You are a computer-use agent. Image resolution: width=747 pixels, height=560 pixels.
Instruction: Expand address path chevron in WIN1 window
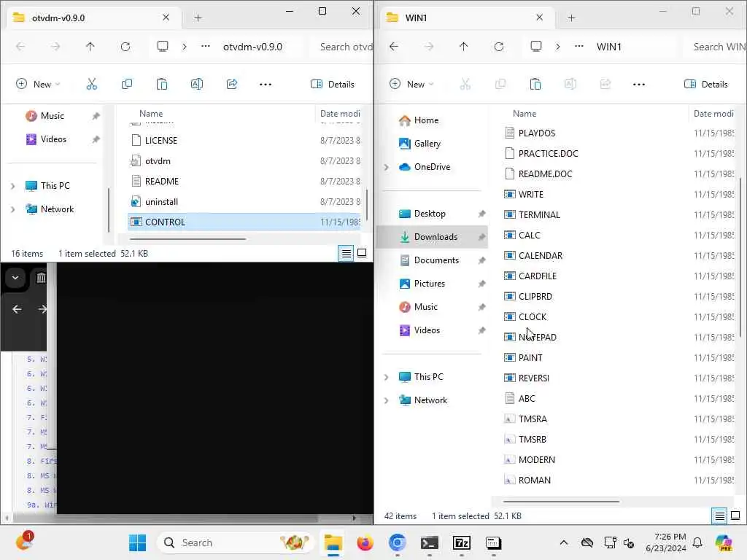[558, 47]
